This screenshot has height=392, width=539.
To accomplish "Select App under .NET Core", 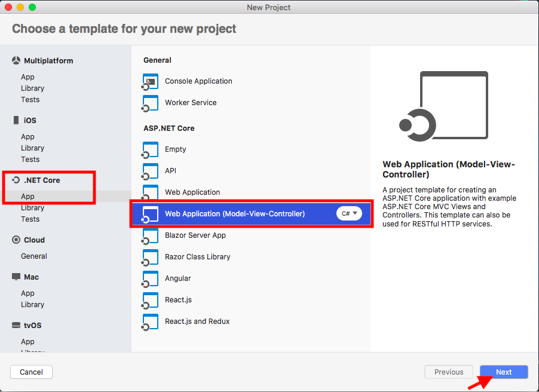I will [x=27, y=197].
